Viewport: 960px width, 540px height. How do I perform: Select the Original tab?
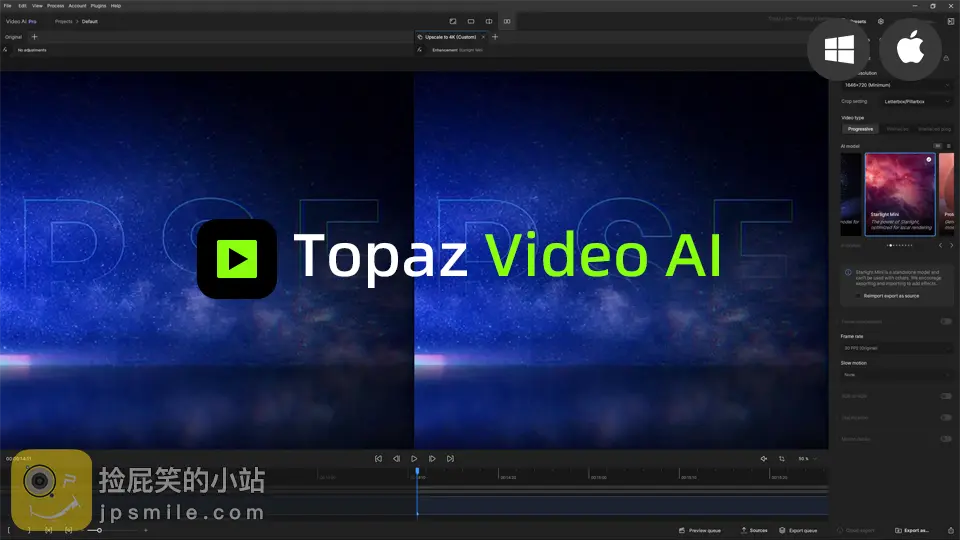[13, 37]
